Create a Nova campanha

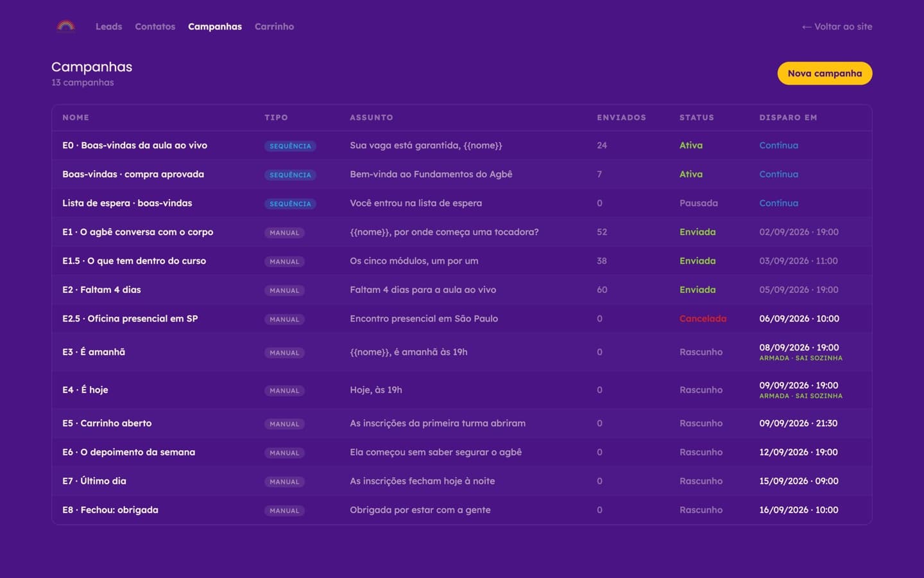pyautogui.click(x=825, y=73)
